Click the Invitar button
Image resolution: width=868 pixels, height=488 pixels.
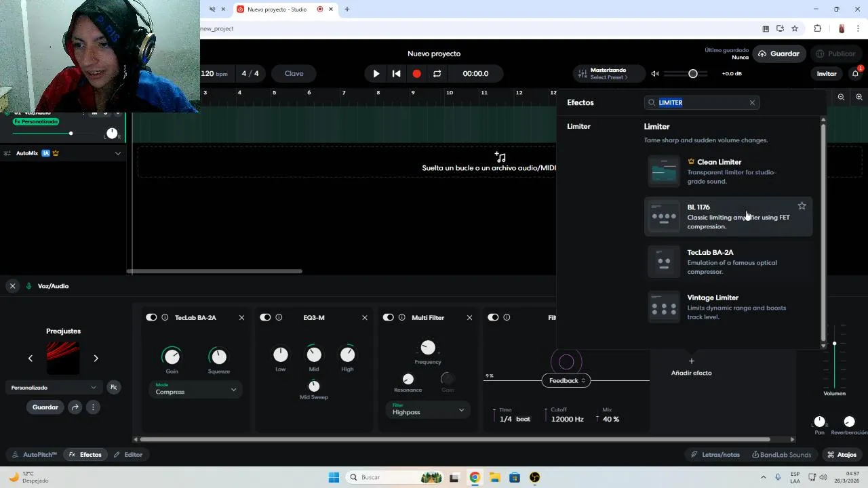(x=826, y=73)
